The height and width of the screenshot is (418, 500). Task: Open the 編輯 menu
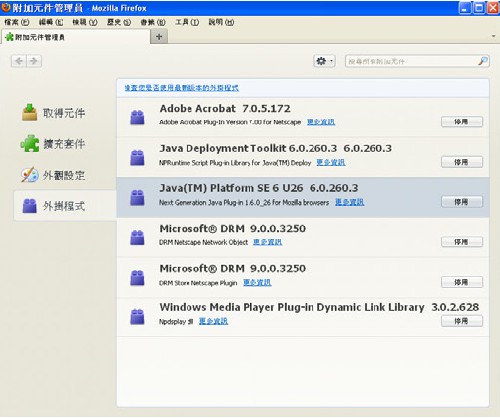point(51,22)
